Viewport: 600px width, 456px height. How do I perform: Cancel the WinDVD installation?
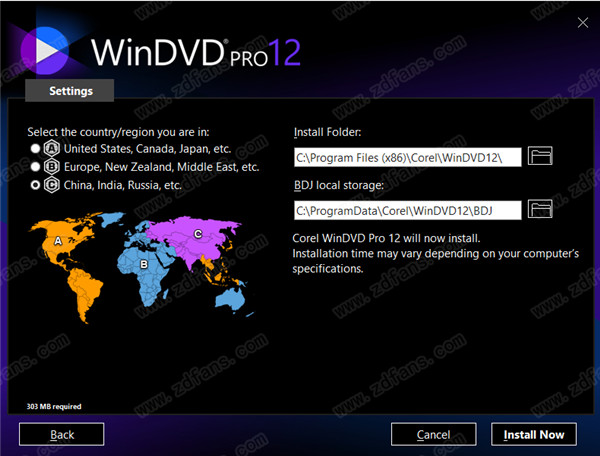434,434
